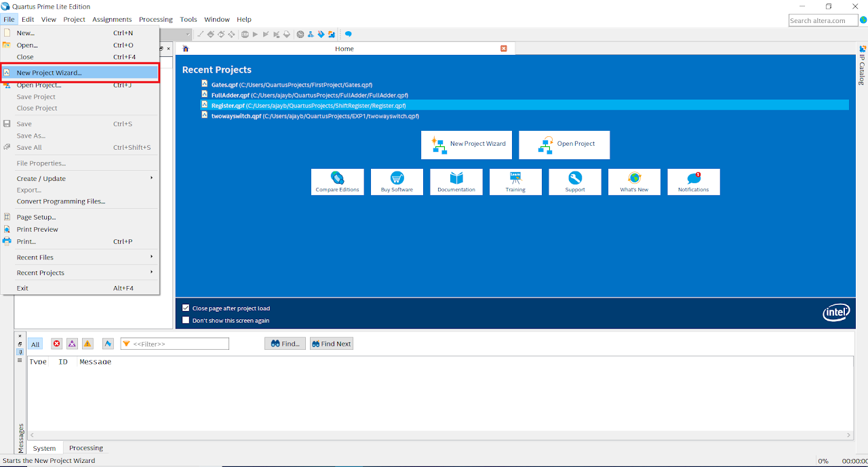This screenshot has width=868, height=467.
Task: Open recent project Gates.qpf
Action: 292,85
